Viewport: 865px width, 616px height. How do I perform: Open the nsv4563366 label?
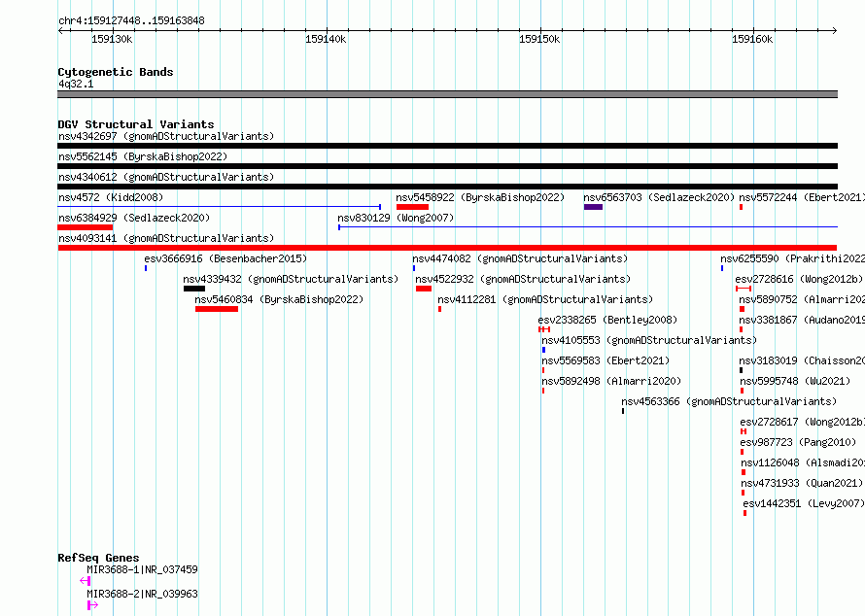(x=729, y=401)
